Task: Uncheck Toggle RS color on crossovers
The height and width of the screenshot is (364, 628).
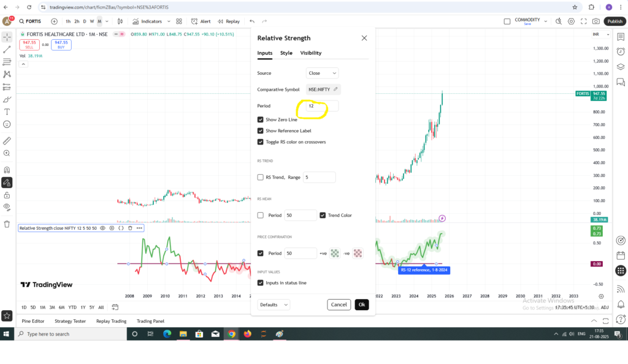Action: tap(260, 142)
